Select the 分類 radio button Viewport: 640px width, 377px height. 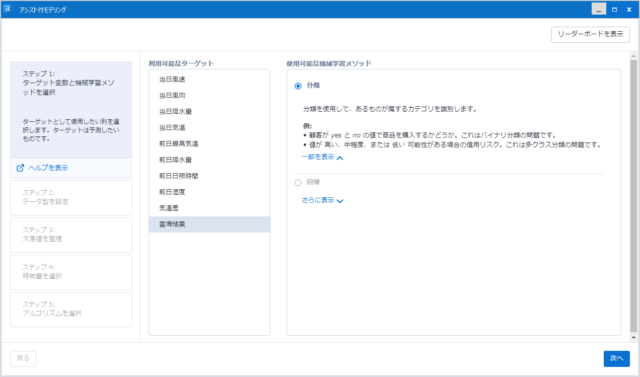pyautogui.click(x=298, y=86)
